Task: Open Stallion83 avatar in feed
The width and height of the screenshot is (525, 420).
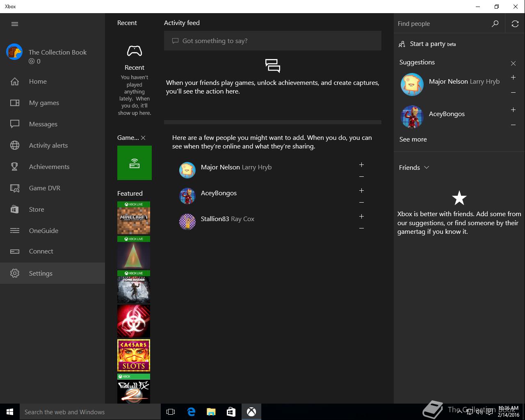Action: pos(187,222)
